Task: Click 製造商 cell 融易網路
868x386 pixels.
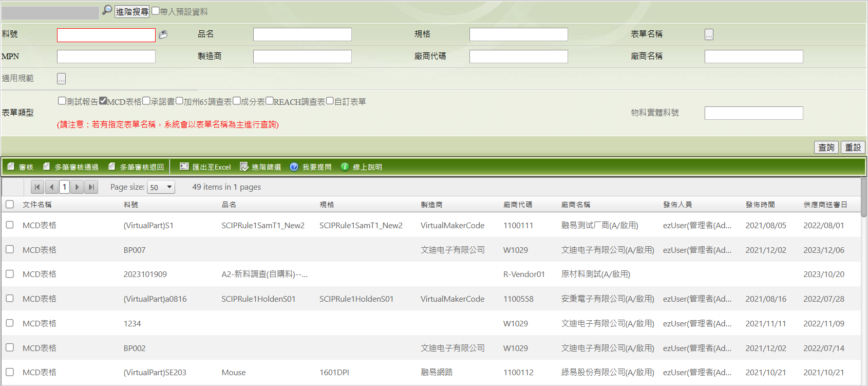Action: coord(437,372)
